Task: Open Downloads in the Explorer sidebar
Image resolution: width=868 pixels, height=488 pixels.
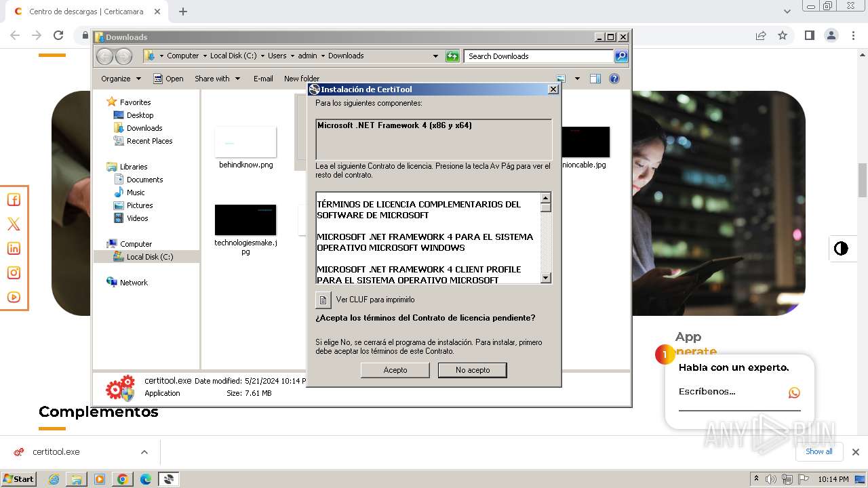Action: click(x=144, y=128)
